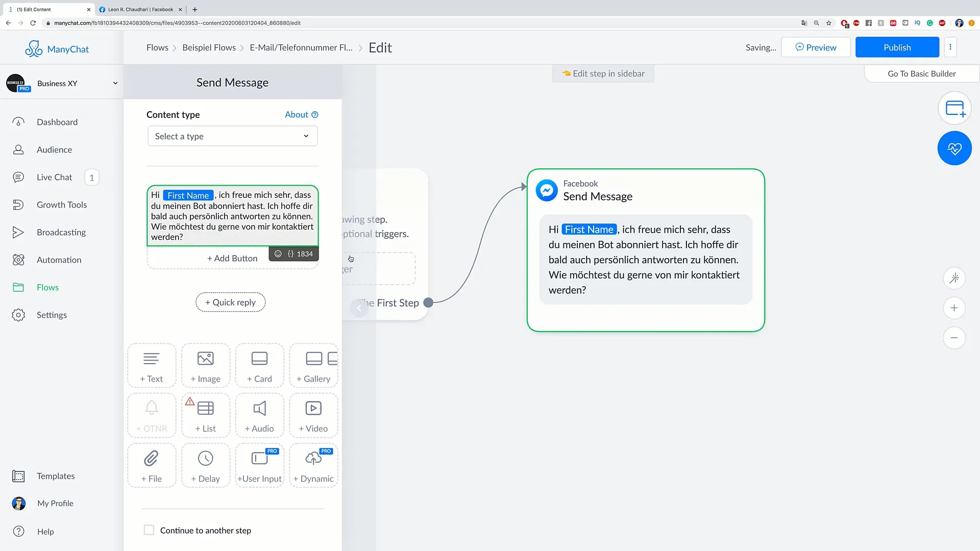Click the Help question mark icon

[x=18, y=531]
